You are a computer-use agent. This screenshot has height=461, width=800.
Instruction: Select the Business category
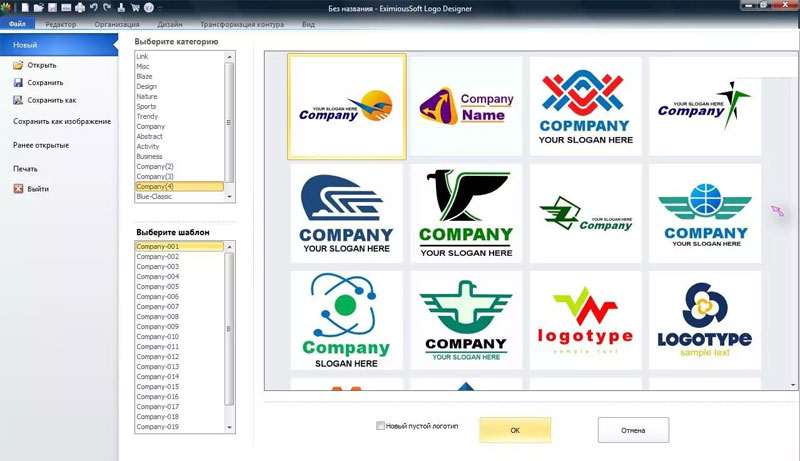tap(180, 157)
